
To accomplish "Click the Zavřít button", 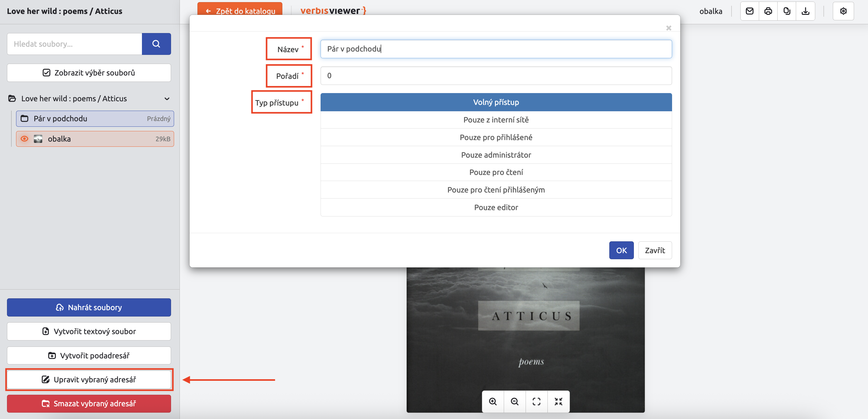I will [655, 250].
